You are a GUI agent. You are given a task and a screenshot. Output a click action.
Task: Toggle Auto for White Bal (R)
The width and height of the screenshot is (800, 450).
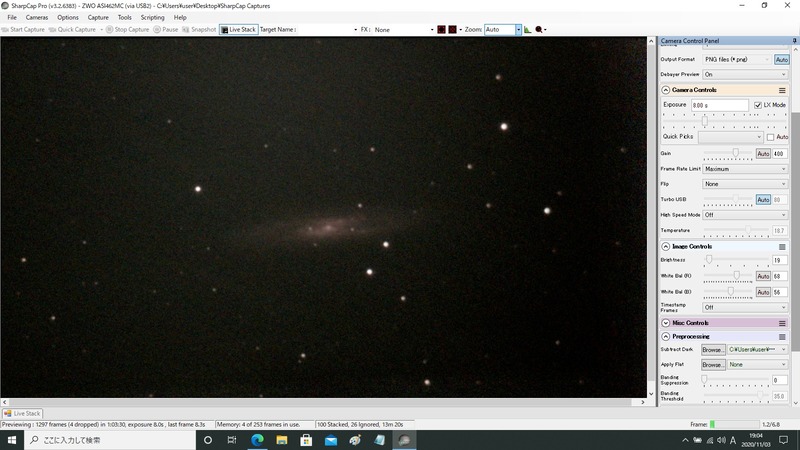click(763, 276)
